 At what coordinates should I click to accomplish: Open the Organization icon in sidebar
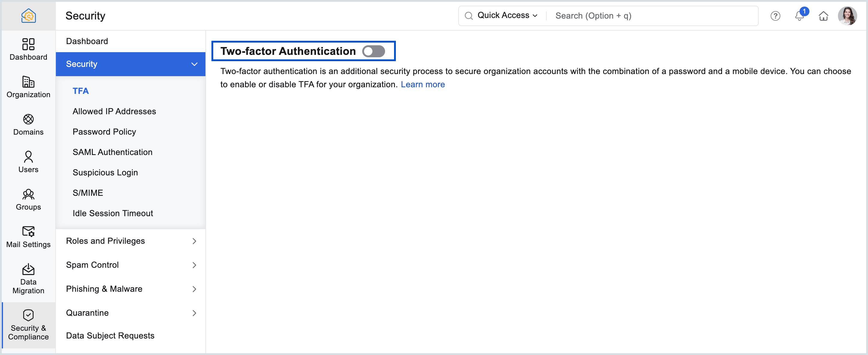coord(28,86)
